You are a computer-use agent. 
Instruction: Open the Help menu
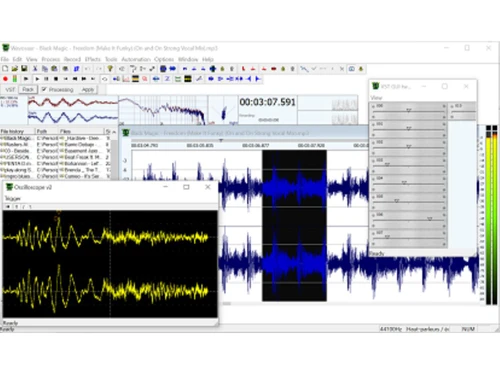tap(208, 59)
